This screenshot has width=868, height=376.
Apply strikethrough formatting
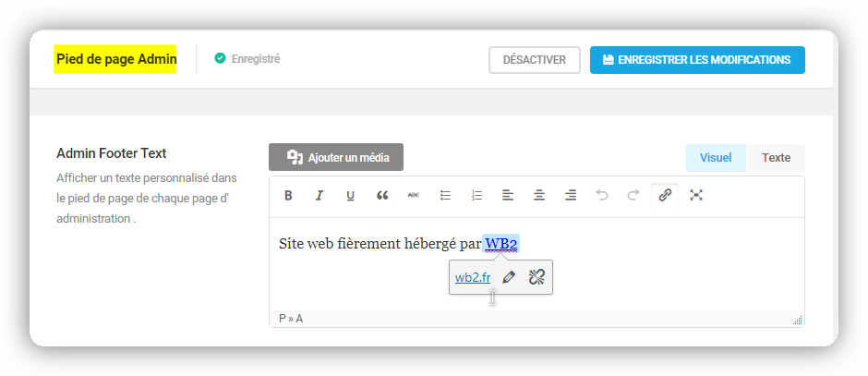pyautogui.click(x=414, y=196)
